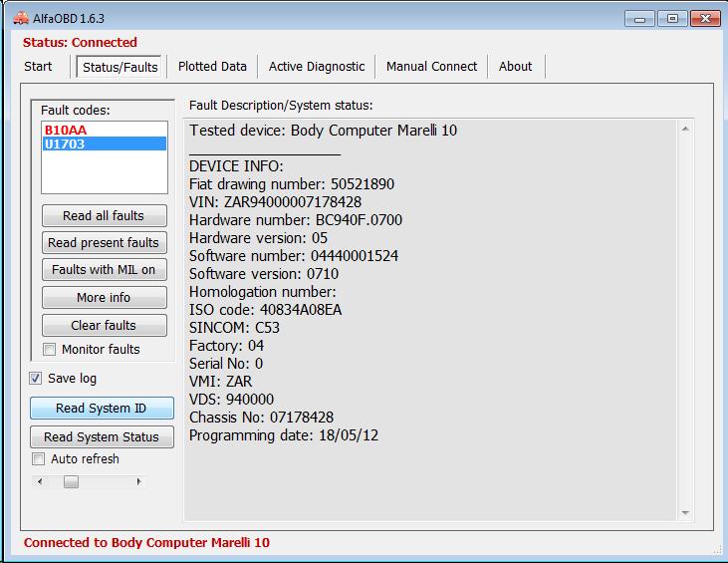Screen dimensions: 728x563
Task: Open the Plotted Data tab
Action: 212,67
